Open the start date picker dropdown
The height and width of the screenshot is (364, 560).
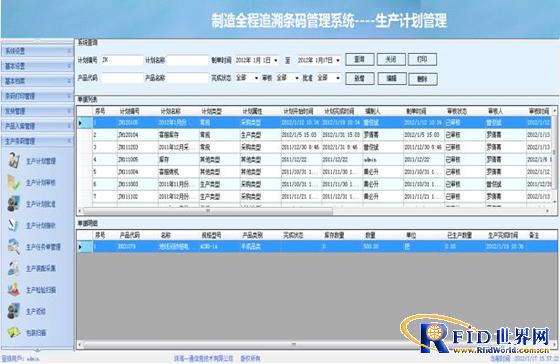point(276,60)
